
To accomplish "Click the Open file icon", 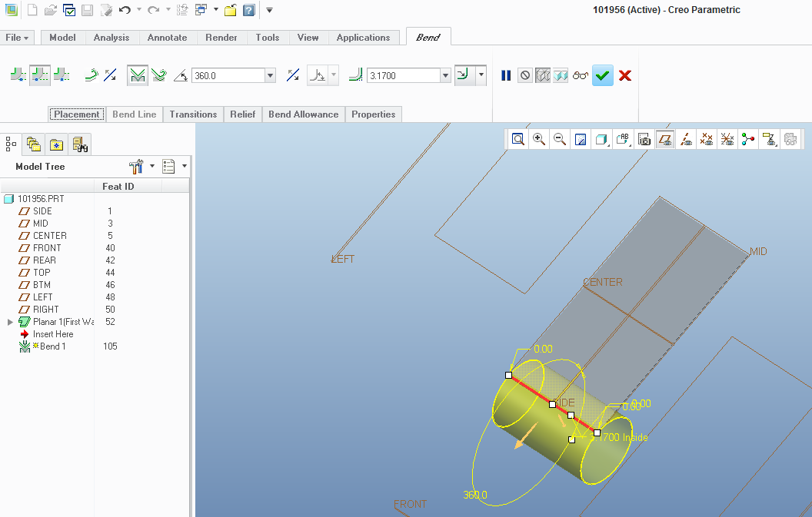I will [x=50, y=10].
